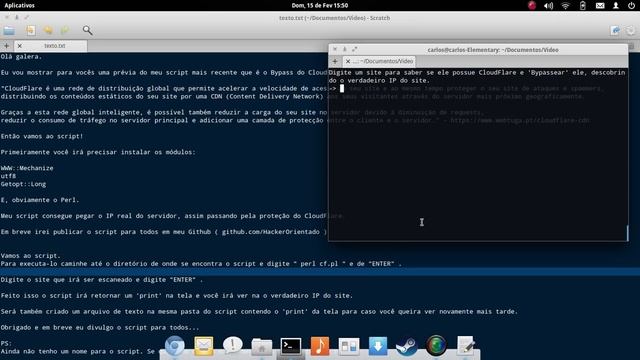Click the line 'E, obviamente o Perl.'
The image size is (640, 360).
point(40,200)
